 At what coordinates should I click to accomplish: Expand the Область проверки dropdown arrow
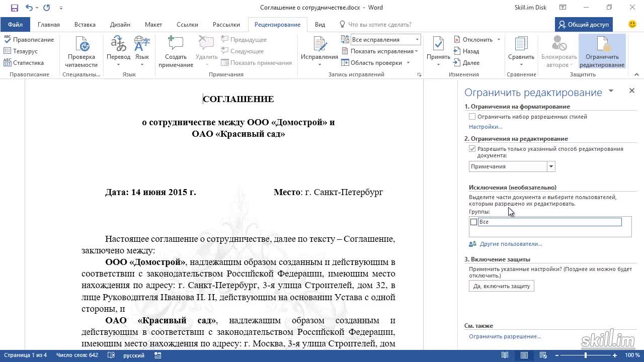click(x=408, y=63)
